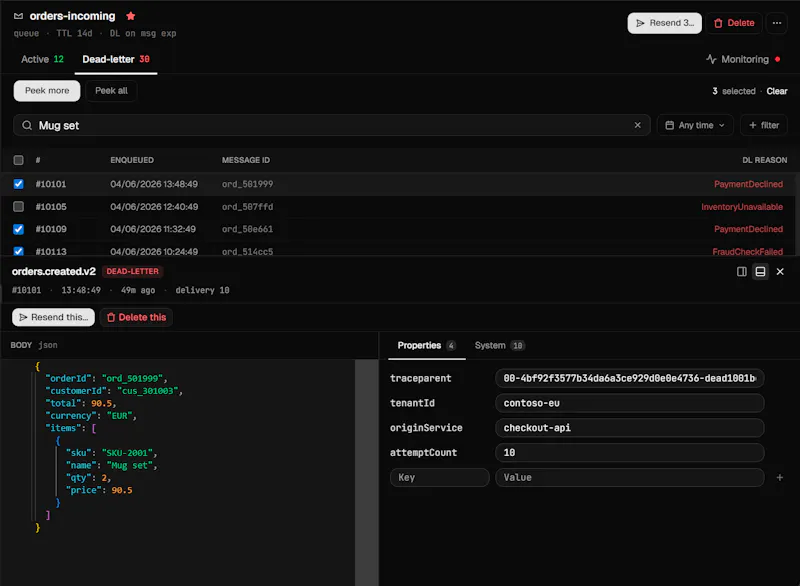Image resolution: width=800 pixels, height=586 pixels.
Task: Edit the attemptCount value field
Action: 629,452
